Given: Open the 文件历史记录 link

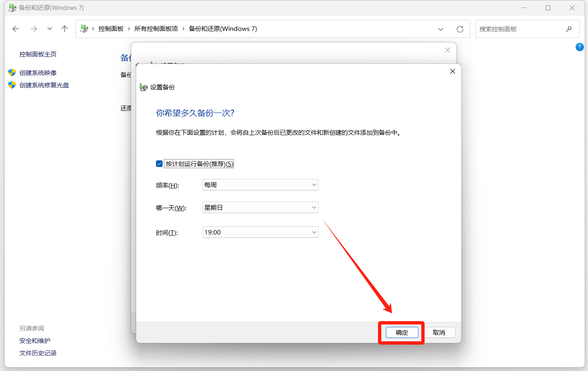Looking at the screenshot, I should click(x=38, y=353).
